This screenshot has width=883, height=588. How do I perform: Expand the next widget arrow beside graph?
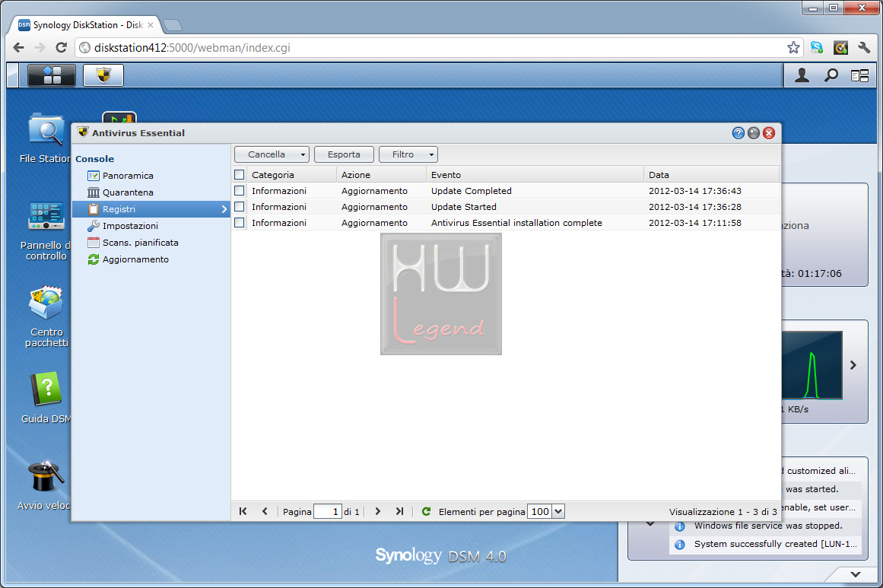coord(853,365)
